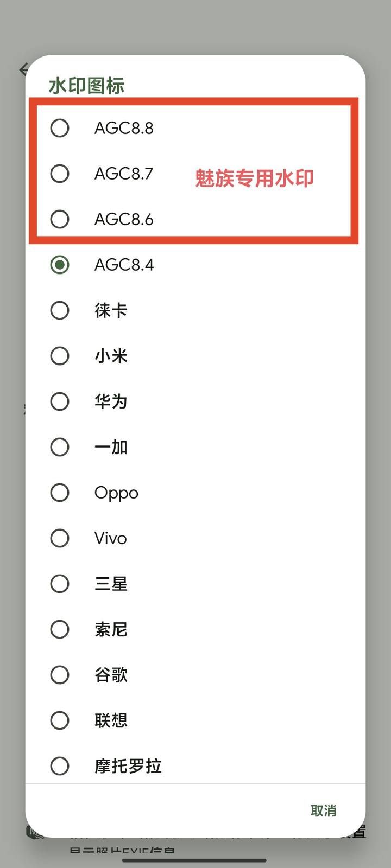This screenshot has height=868, width=391.
Task: Select the Vivo radio button
Action: tap(60, 538)
